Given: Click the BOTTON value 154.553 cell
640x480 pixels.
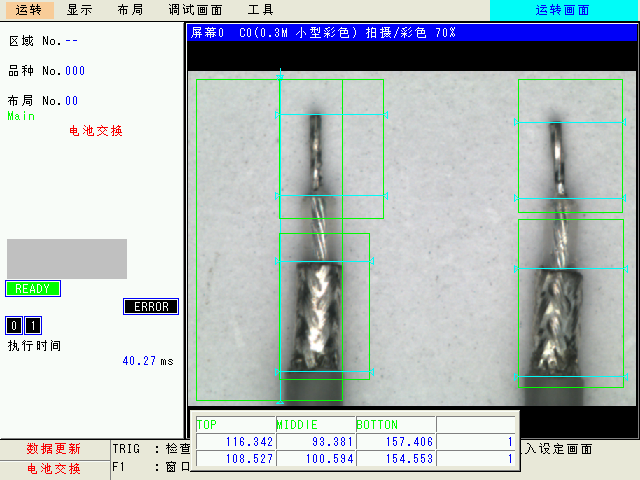Looking at the screenshot, I should [x=396, y=458].
